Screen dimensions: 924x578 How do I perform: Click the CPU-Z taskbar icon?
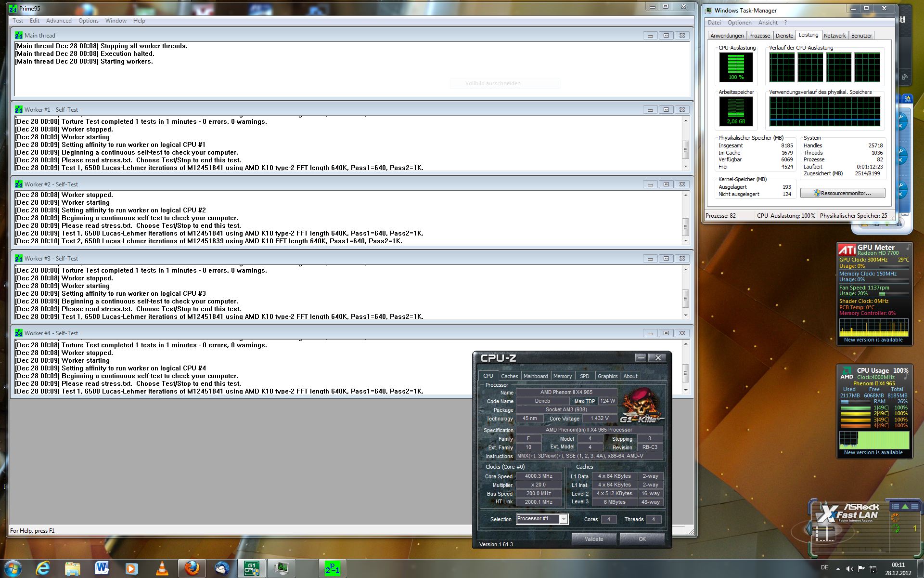click(251, 568)
